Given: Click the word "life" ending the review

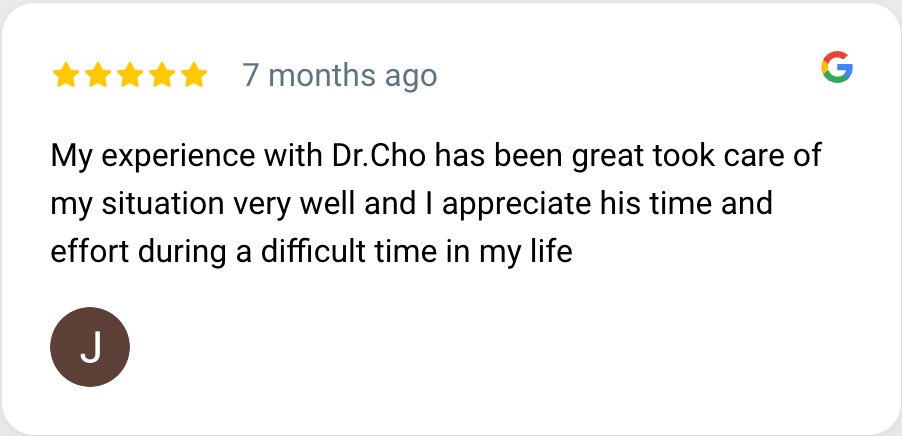Looking at the screenshot, I should tap(550, 252).
